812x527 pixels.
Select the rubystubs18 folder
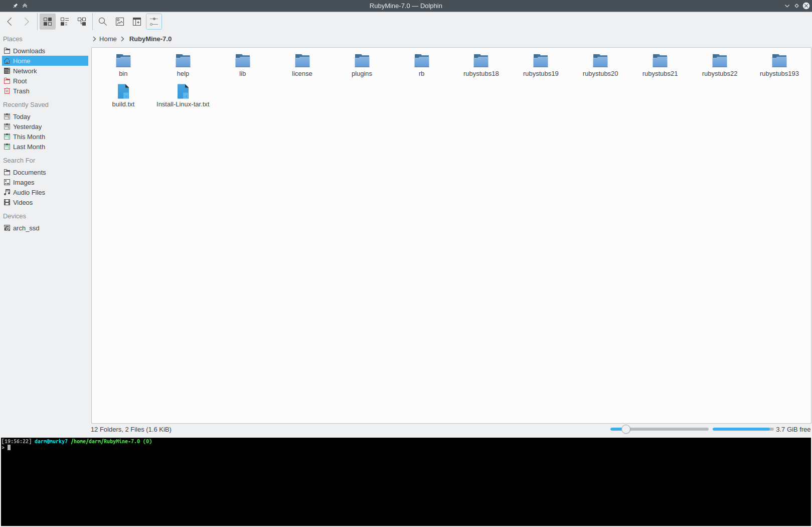coord(481,65)
